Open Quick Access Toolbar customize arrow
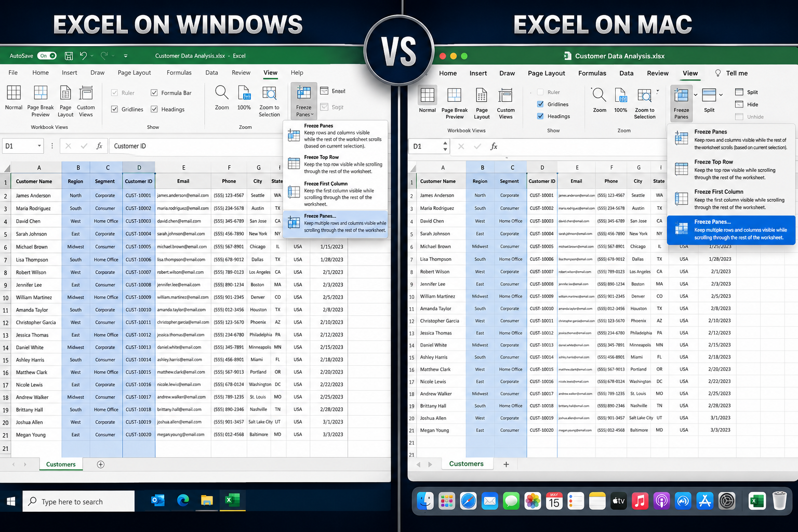The height and width of the screenshot is (532, 798). [126, 56]
